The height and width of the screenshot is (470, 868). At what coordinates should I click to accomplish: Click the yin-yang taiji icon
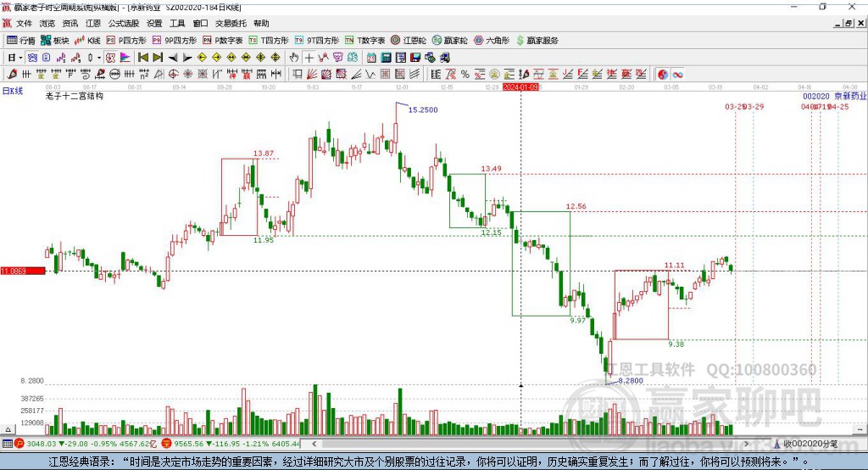point(663,75)
